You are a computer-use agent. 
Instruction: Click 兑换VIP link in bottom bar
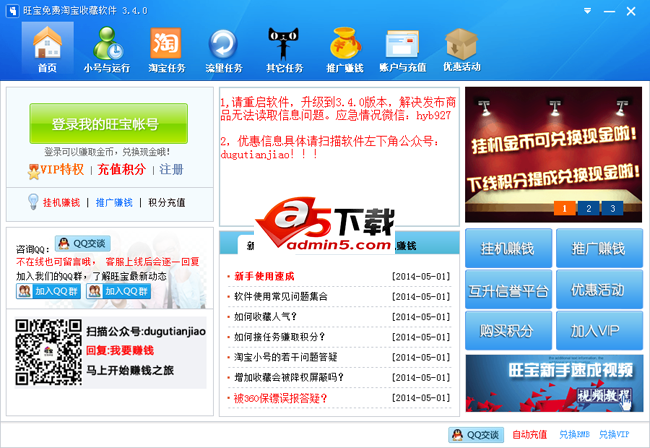(x=614, y=435)
